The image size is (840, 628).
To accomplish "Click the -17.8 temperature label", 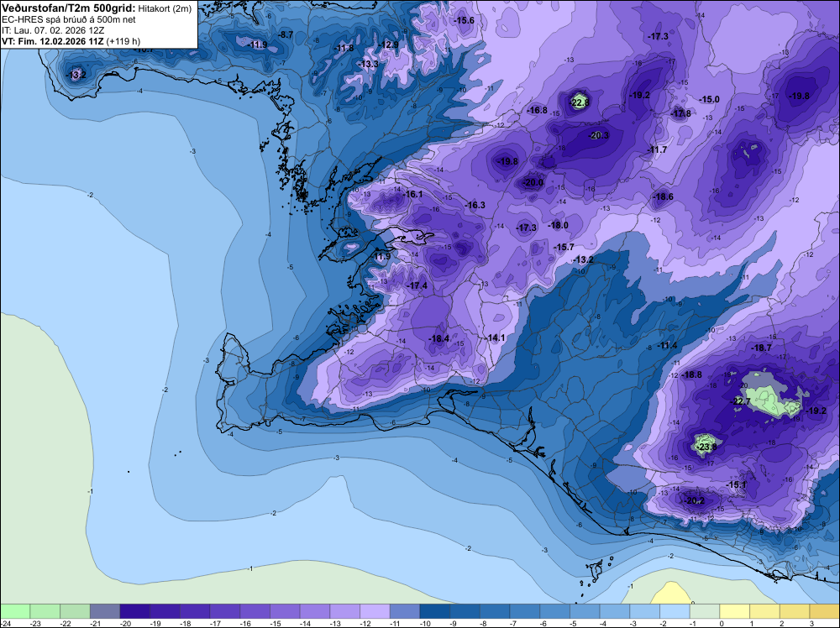I will click(681, 113).
